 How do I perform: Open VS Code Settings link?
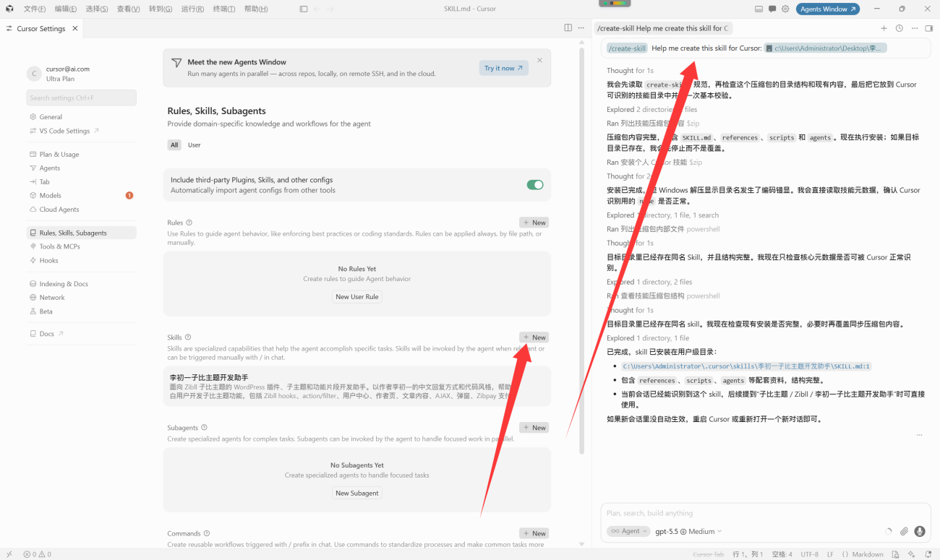pyautogui.click(x=82, y=131)
